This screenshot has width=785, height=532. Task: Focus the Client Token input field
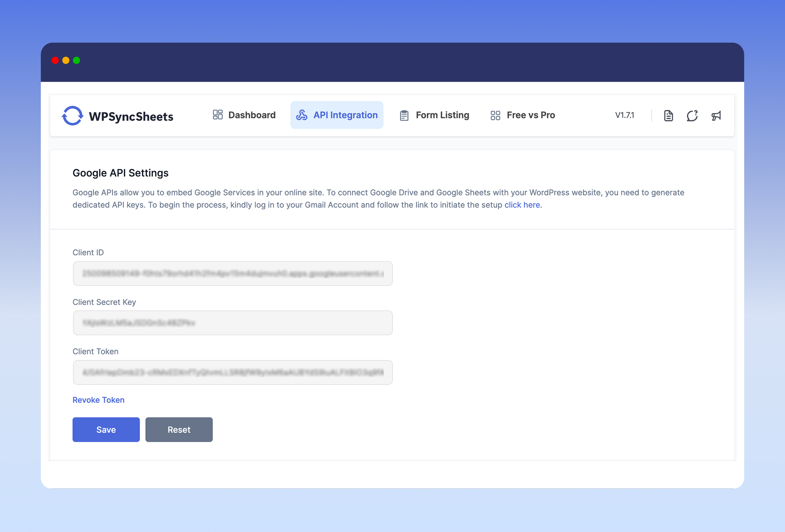point(233,372)
